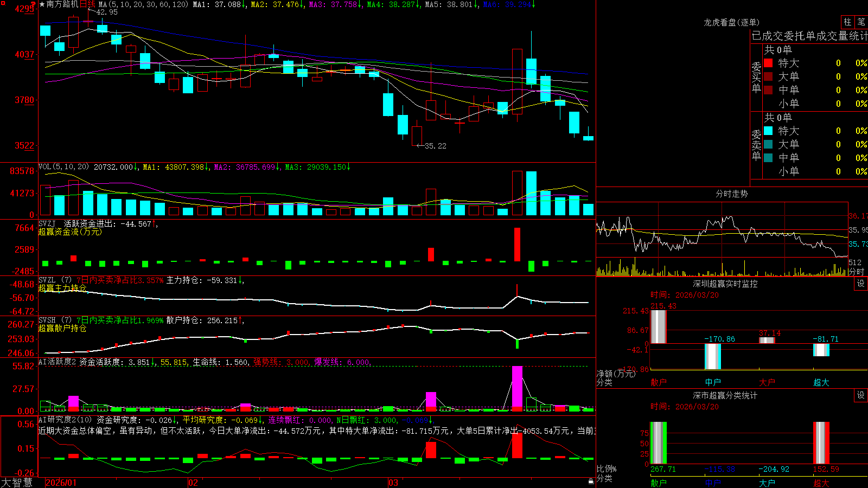This screenshot has height=488, width=868.
Task: Click 共0单 count under 委买单
Action: click(x=778, y=49)
